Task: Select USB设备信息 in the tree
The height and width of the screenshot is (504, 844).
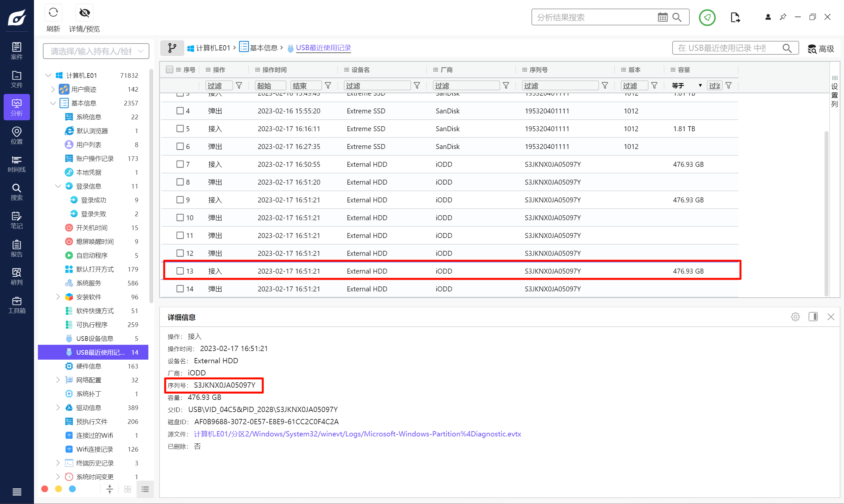Action: (x=95, y=338)
